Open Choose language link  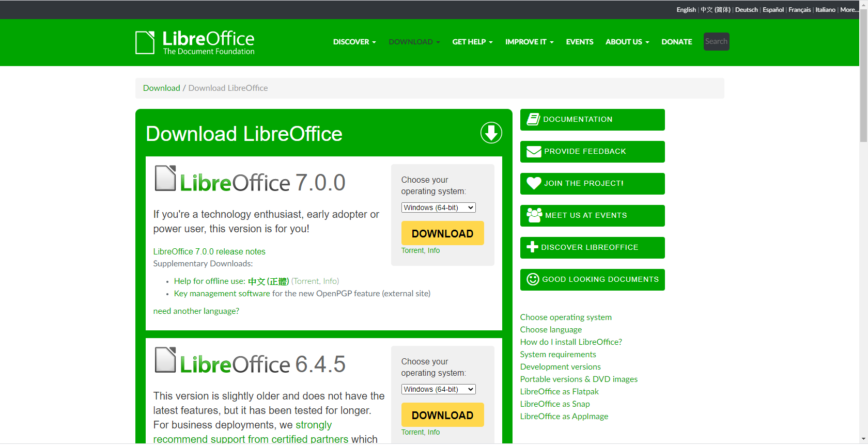click(x=551, y=330)
